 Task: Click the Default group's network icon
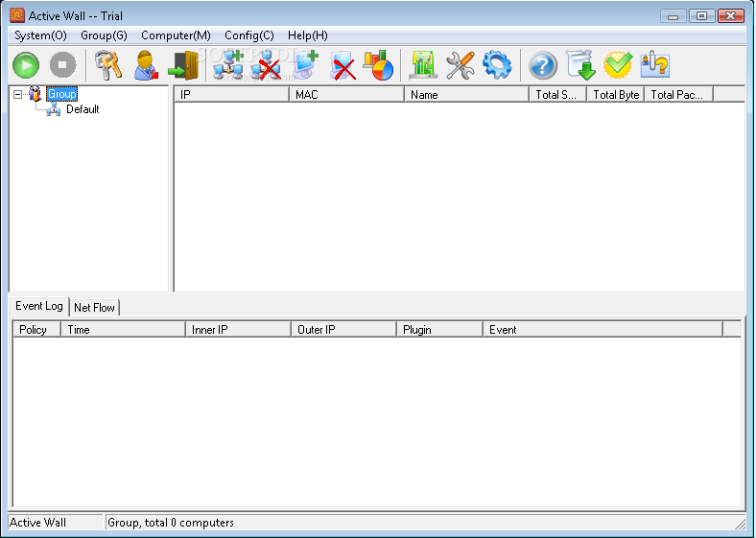[x=54, y=110]
